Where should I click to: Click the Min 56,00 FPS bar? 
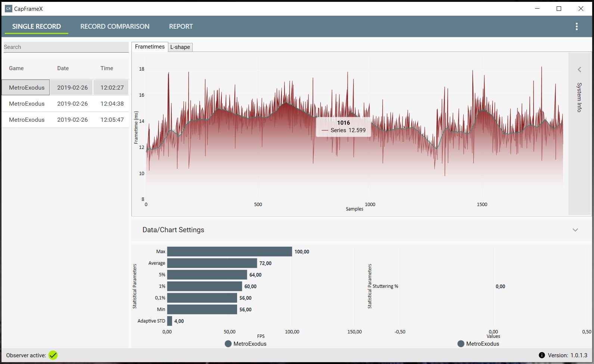[x=202, y=309]
